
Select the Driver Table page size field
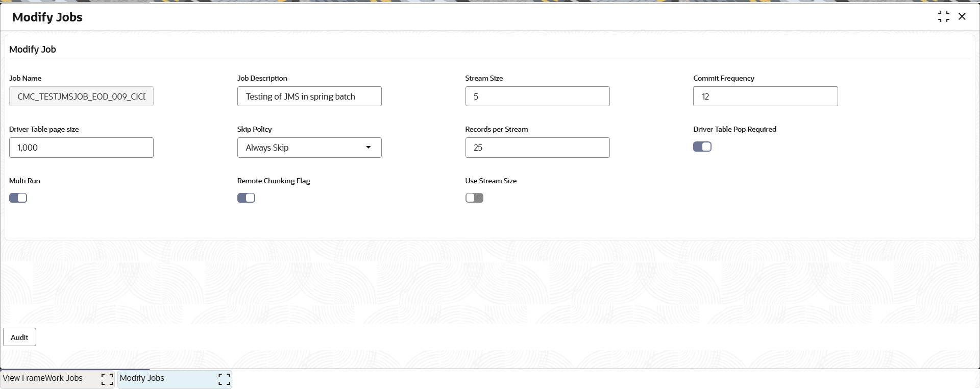click(x=81, y=148)
